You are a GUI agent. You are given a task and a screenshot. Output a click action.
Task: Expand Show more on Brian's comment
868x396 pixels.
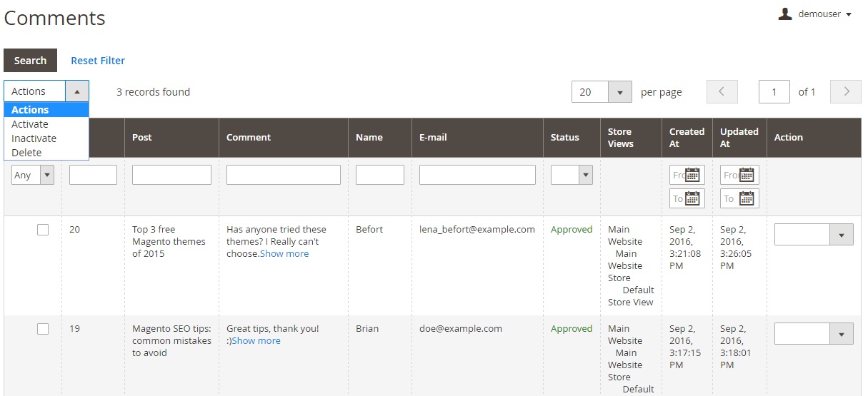pos(256,341)
